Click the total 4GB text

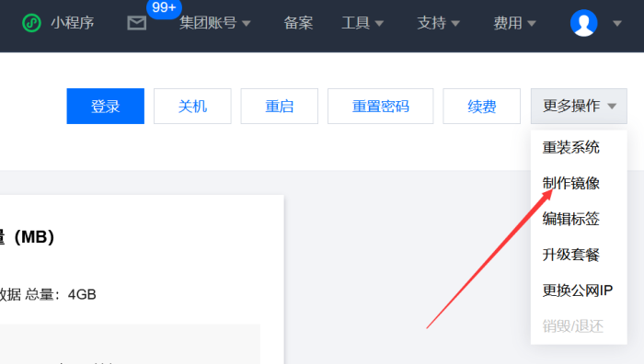(x=61, y=295)
